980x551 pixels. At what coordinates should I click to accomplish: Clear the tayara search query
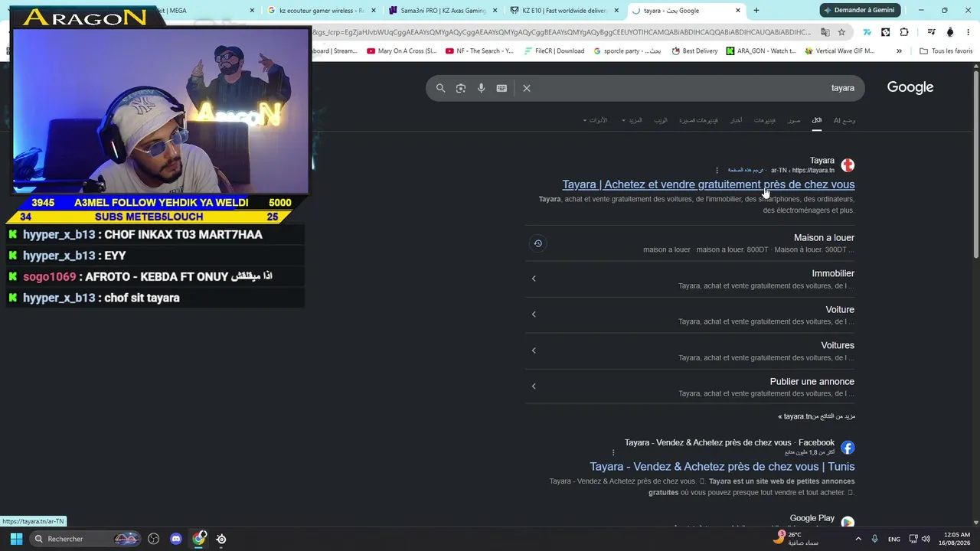point(527,88)
